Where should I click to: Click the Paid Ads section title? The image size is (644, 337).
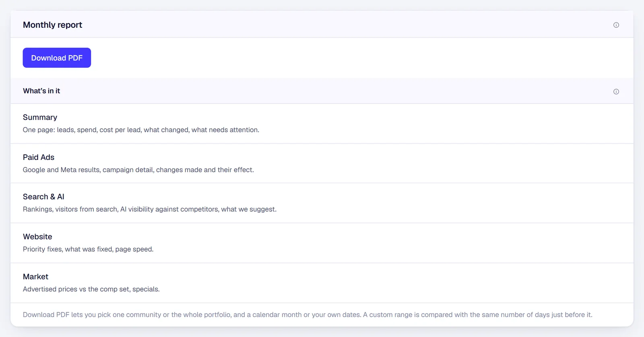[x=39, y=157]
